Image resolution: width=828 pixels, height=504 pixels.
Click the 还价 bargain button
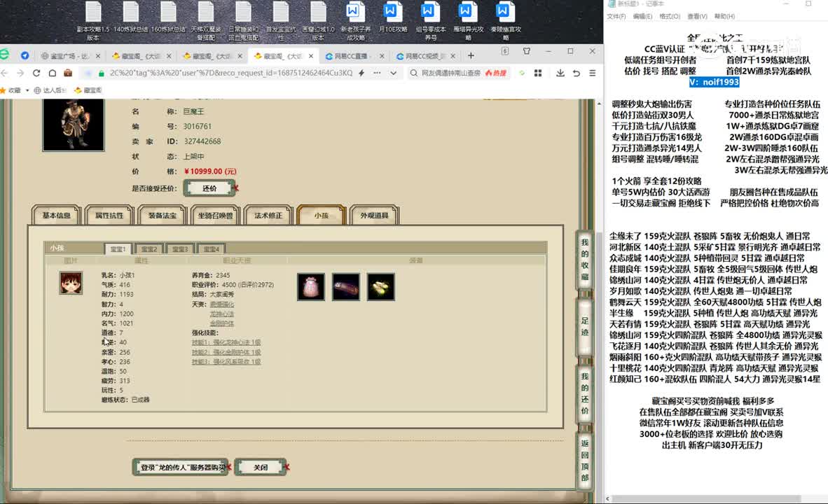point(209,188)
